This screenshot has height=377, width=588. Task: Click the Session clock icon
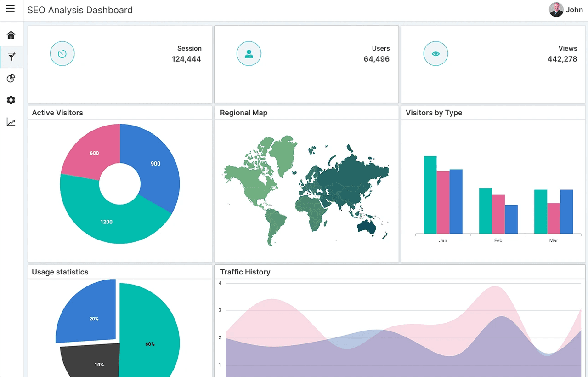pos(62,54)
